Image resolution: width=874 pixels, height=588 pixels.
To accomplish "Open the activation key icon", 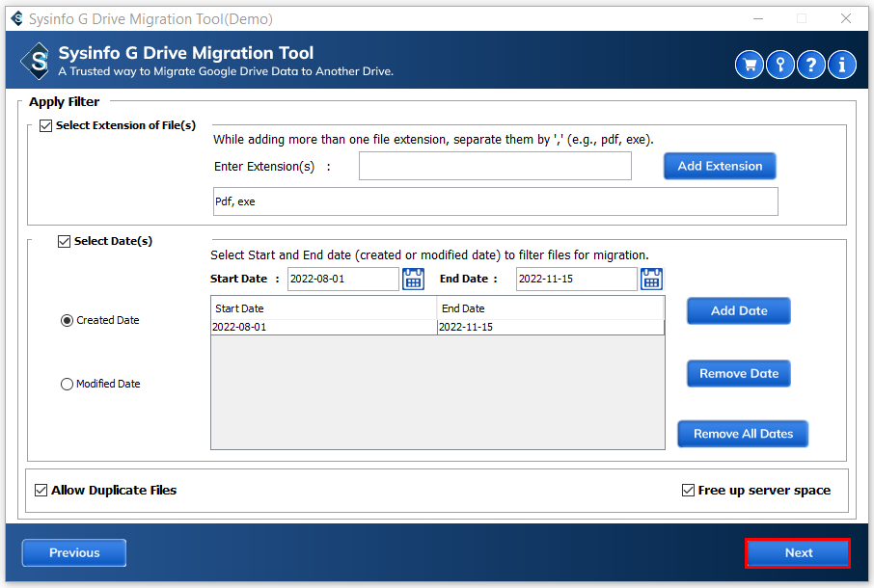I will (780, 65).
